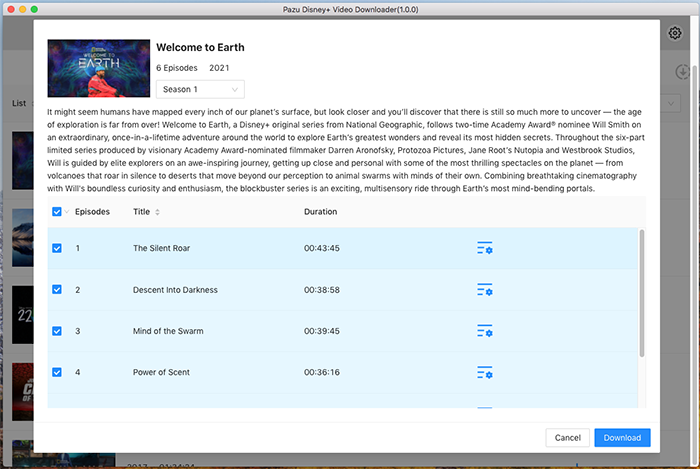The width and height of the screenshot is (700, 469).
Task: Open settings icon for Power of Scent
Action: (x=485, y=373)
